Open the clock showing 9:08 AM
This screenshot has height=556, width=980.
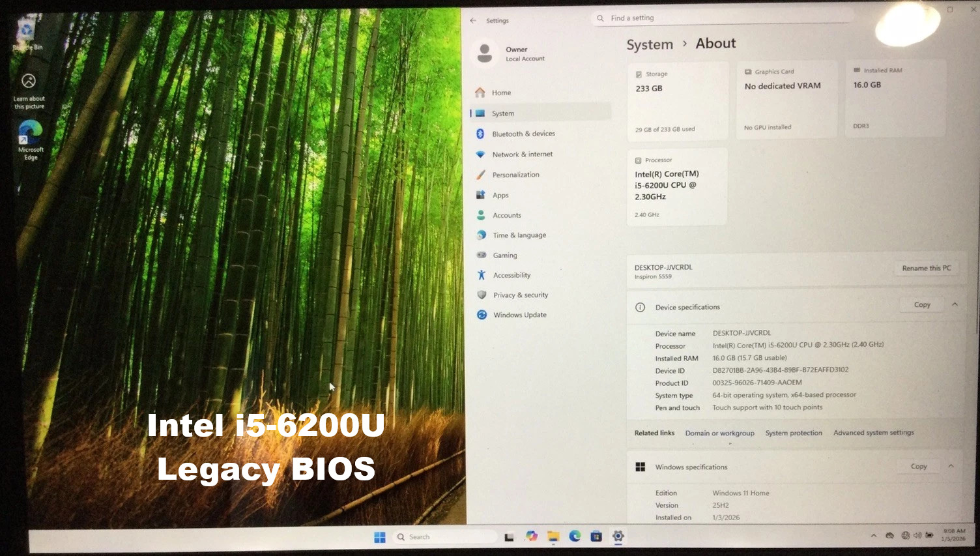954,534
